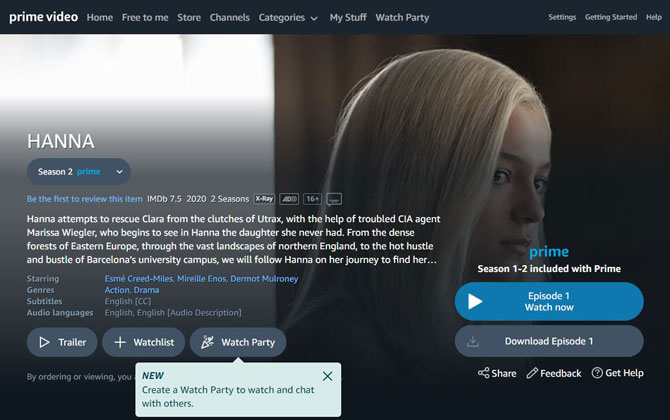The image size is (670, 420).
Task: Start a Watch Party with the party button
Action: [x=238, y=342]
